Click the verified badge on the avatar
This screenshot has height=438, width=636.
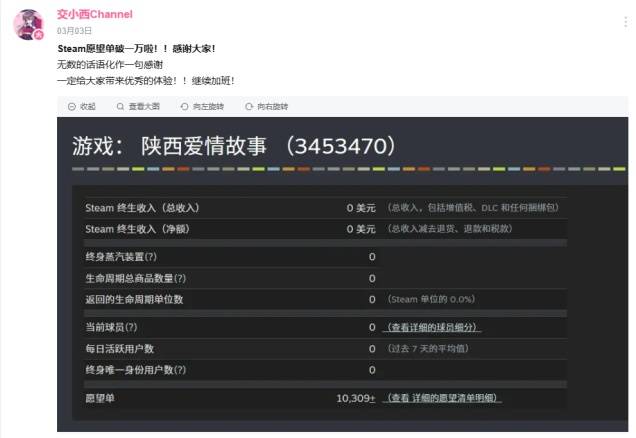pyautogui.click(x=39, y=35)
